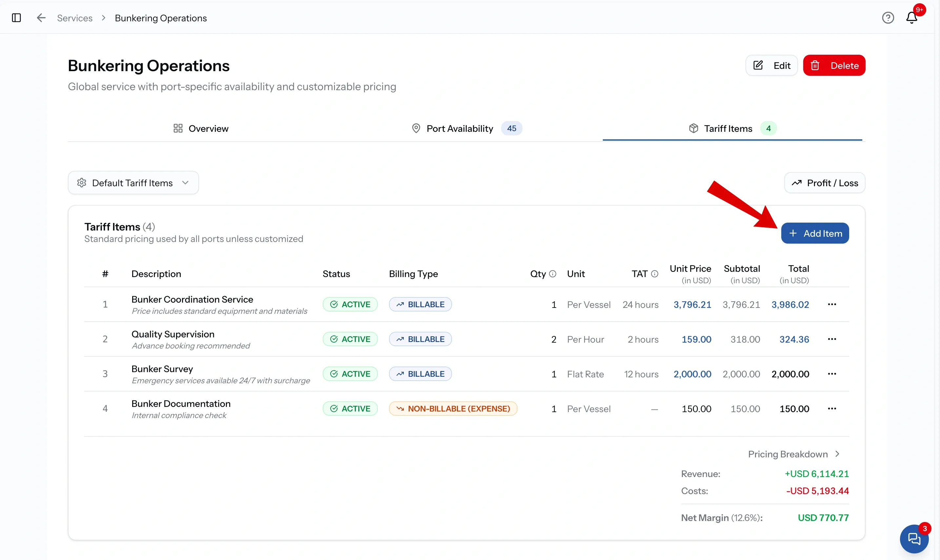940x560 pixels.
Task: Toggle the sidebar panel icon
Action: click(16, 18)
